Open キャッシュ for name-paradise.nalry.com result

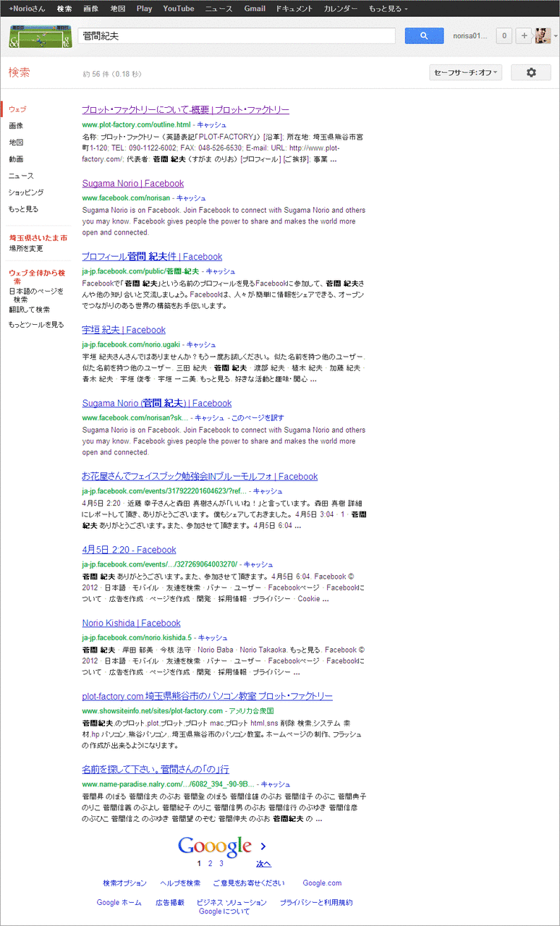coord(276,783)
